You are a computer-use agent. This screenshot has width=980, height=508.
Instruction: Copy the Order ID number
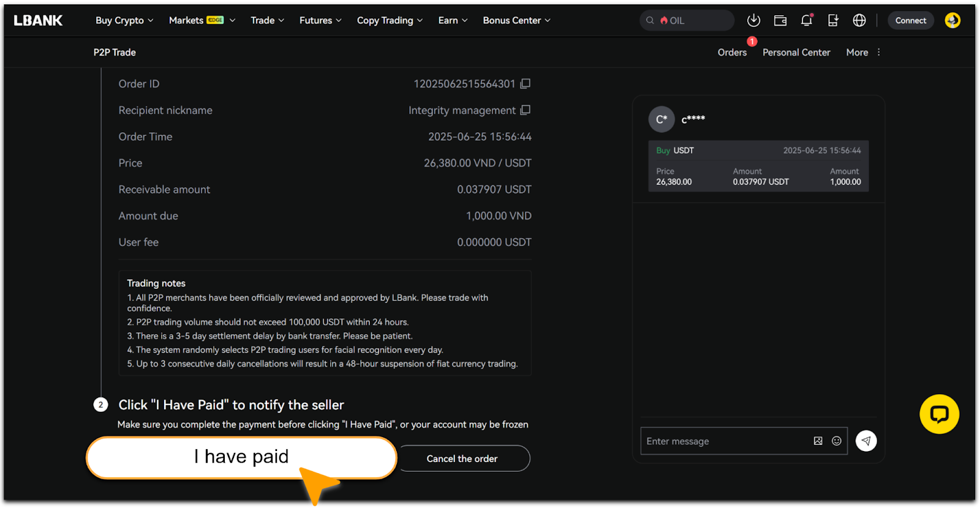tap(525, 84)
